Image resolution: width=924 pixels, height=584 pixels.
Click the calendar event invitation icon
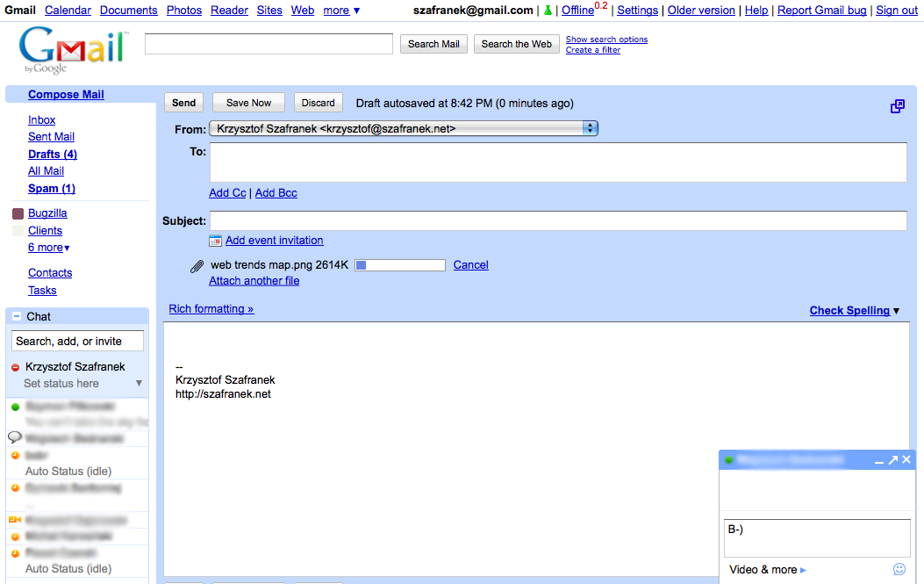[x=215, y=241]
